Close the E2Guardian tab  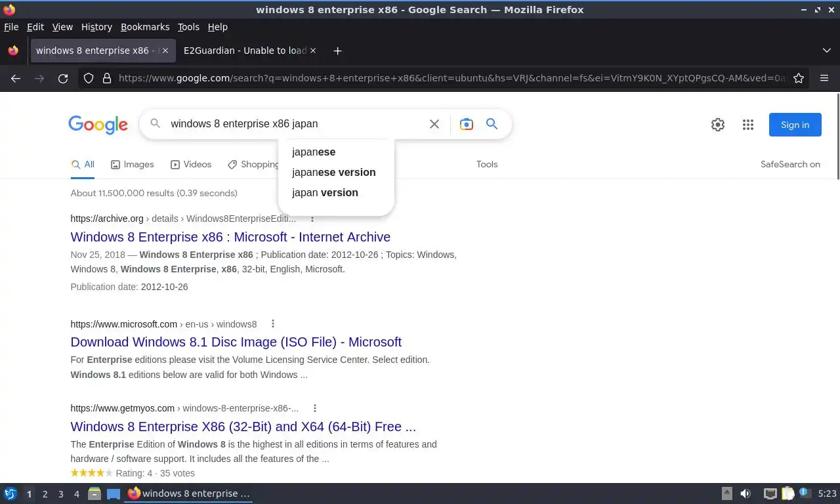click(x=313, y=51)
